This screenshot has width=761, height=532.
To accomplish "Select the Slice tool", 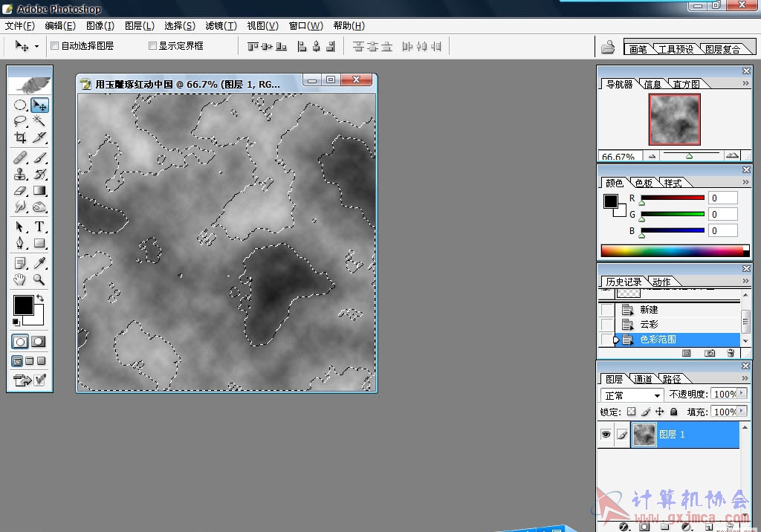I will click(39, 137).
